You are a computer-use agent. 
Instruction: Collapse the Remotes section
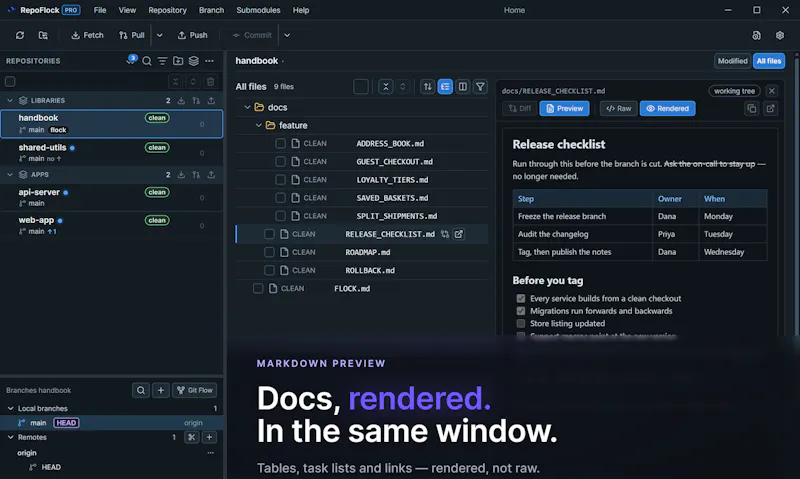pyautogui.click(x=10, y=437)
